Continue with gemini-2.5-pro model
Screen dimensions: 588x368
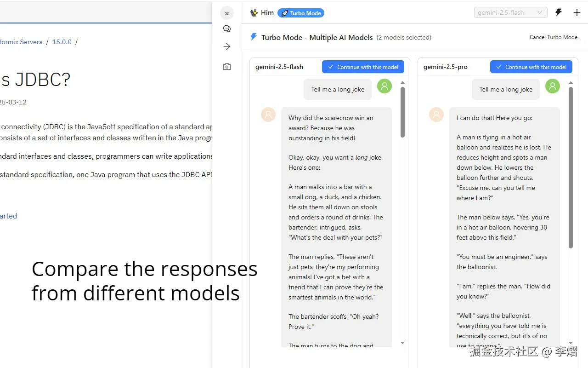pyautogui.click(x=531, y=67)
